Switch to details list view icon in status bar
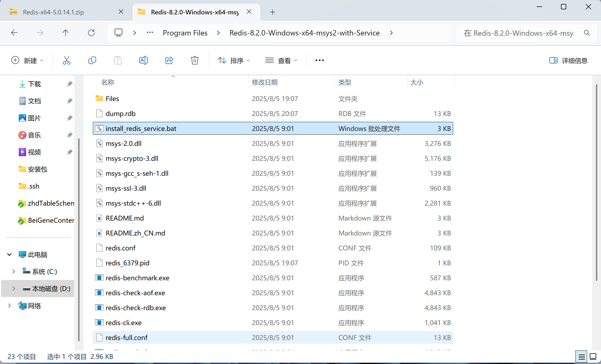 click(x=582, y=357)
